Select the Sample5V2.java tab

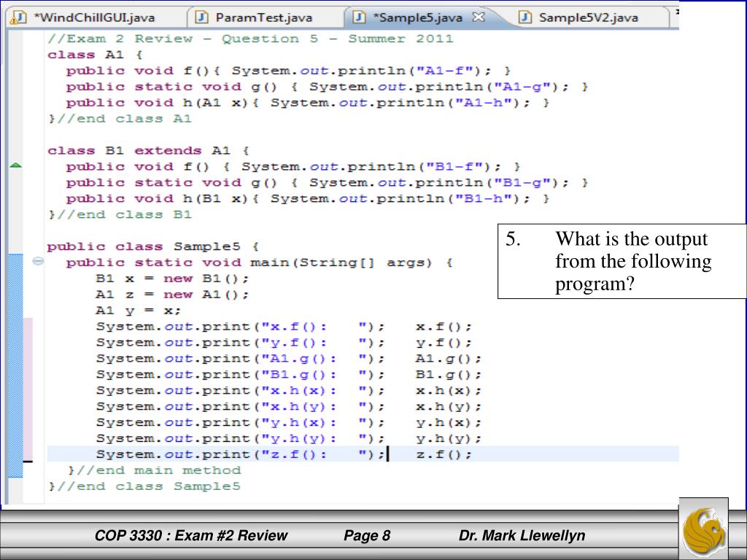(x=588, y=17)
